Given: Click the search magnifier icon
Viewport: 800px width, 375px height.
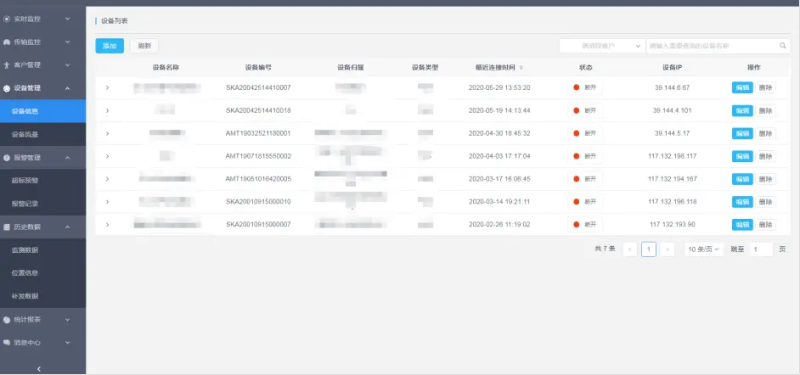Looking at the screenshot, I should (783, 46).
